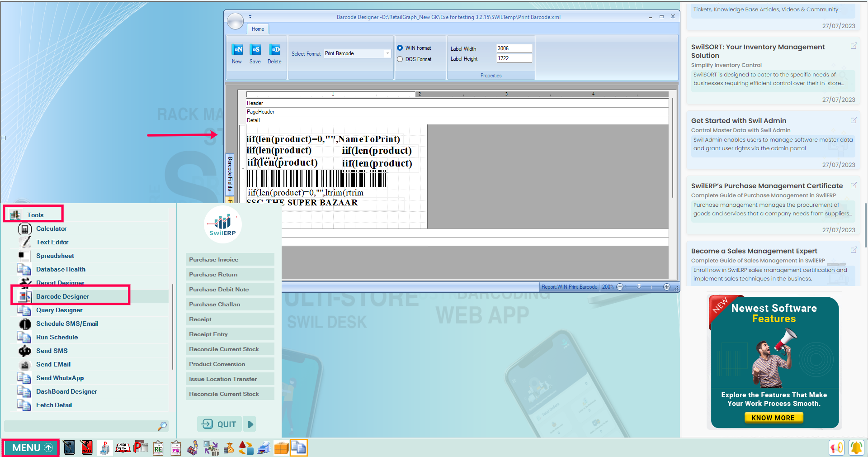
Task: Open SwilSORT article external link icon
Action: (x=854, y=46)
